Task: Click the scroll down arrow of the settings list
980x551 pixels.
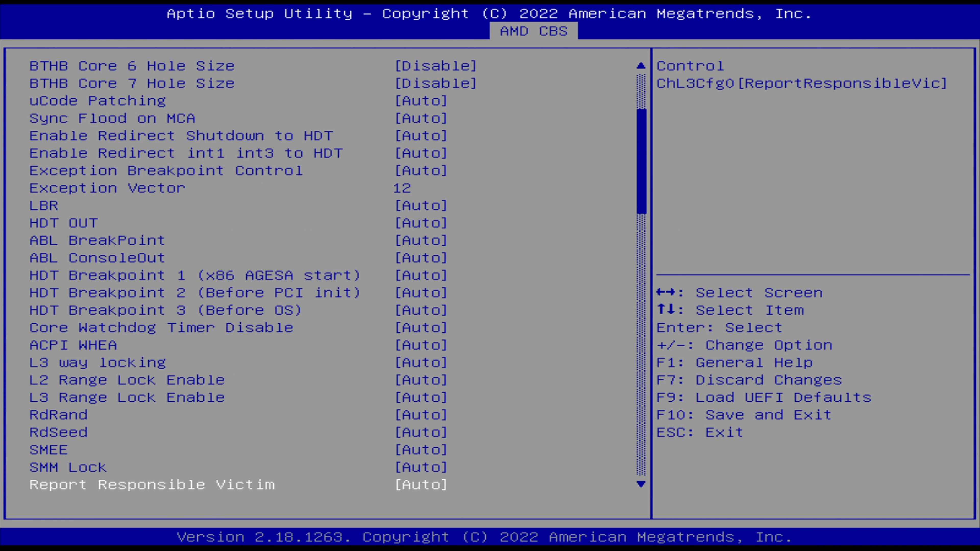Action: pyautogui.click(x=641, y=484)
